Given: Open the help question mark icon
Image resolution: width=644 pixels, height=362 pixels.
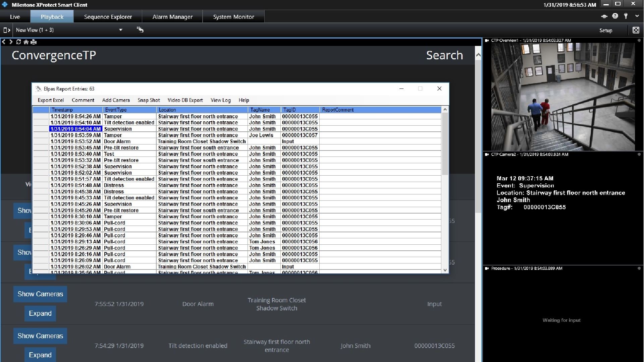Looking at the screenshot, I should [x=615, y=16].
